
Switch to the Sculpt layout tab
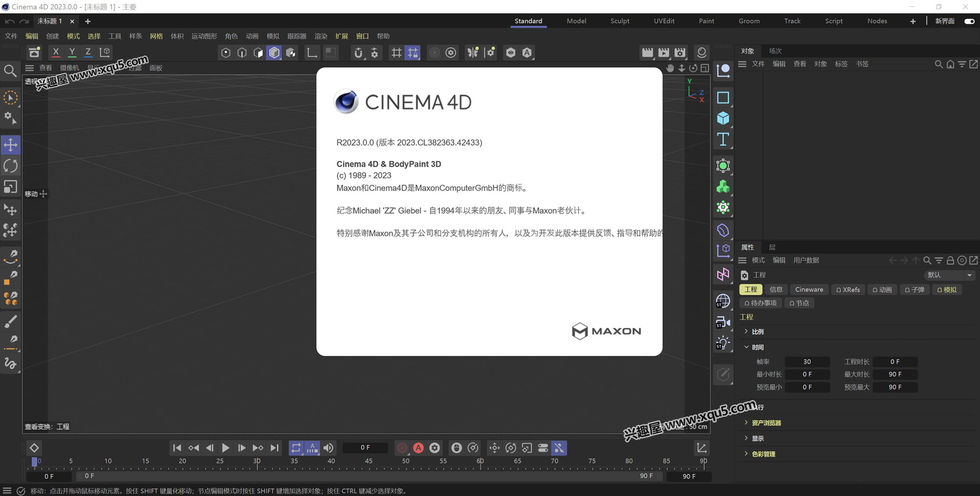[x=619, y=21]
